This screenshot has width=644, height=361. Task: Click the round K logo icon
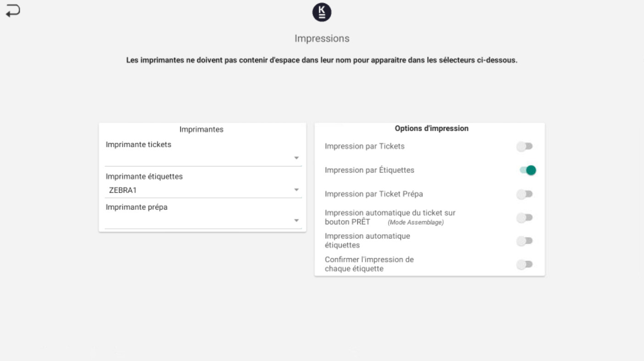[x=322, y=12]
